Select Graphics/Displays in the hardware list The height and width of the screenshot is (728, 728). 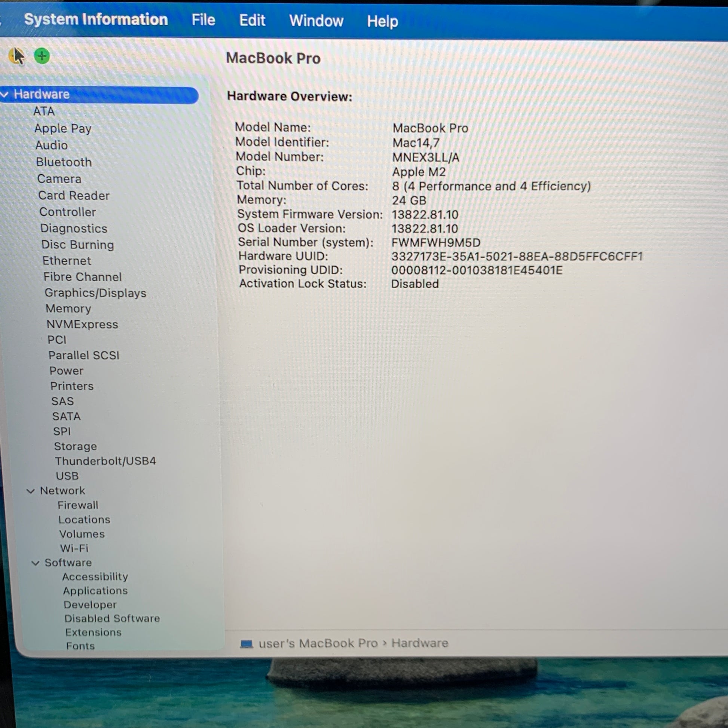click(95, 293)
